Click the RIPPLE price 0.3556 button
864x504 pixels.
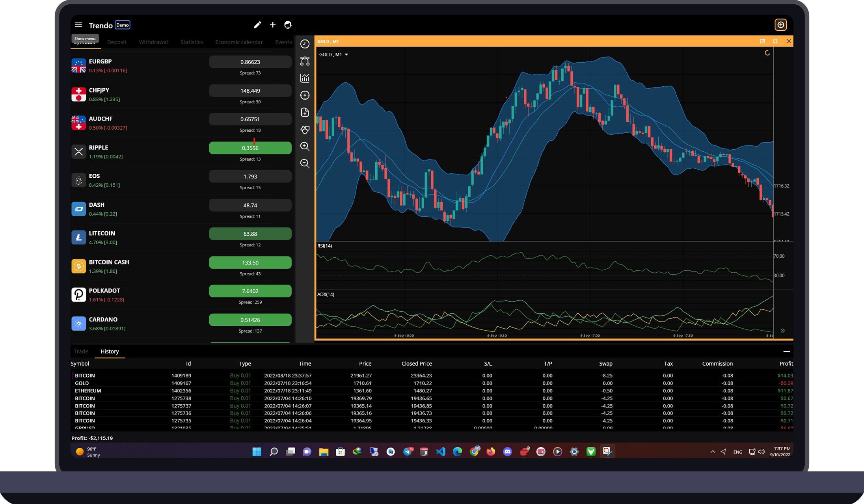tap(250, 148)
